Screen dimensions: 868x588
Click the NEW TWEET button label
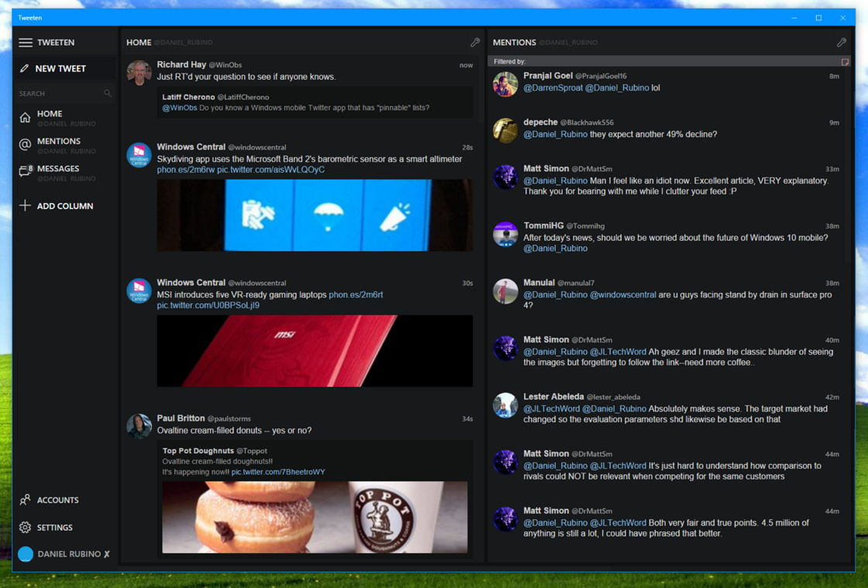click(60, 69)
